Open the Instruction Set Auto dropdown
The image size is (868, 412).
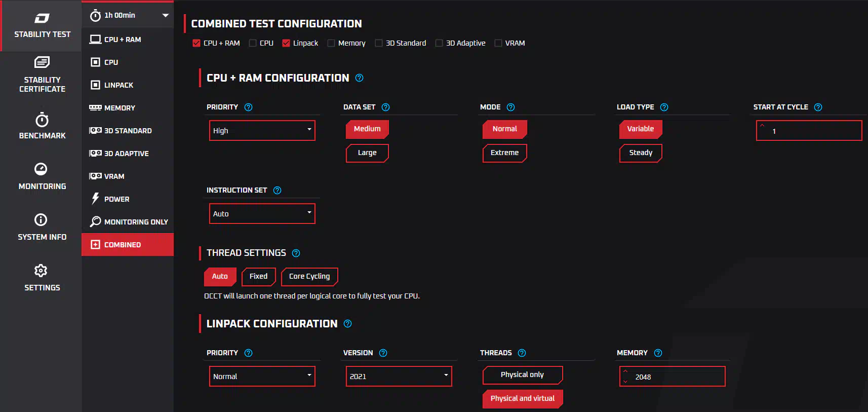[x=262, y=213]
